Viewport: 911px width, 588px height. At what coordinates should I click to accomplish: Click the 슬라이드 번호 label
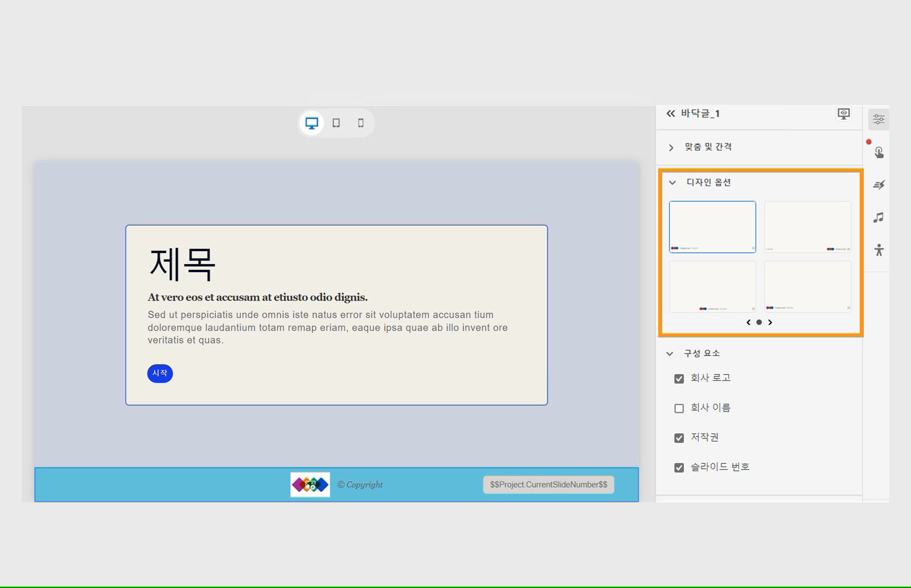721,467
